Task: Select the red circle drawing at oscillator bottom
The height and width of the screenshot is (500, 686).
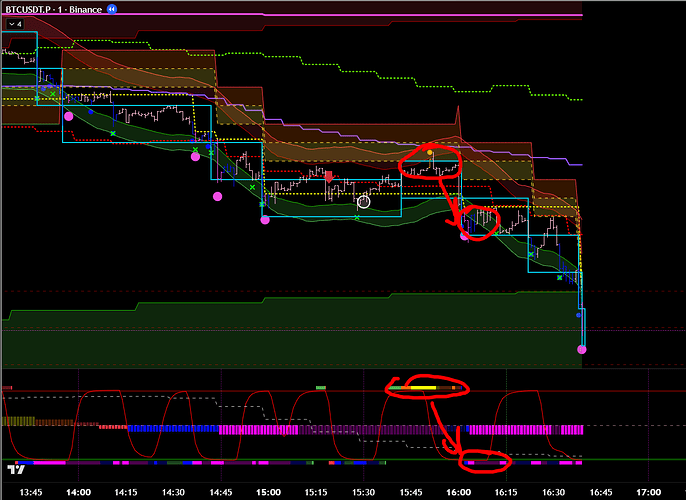Action: pyautogui.click(x=485, y=462)
